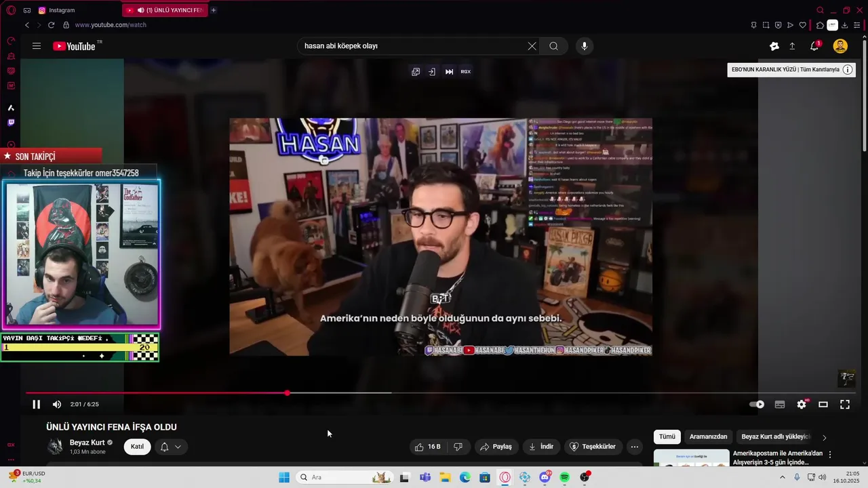Image resolution: width=868 pixels, height=488 pixels.
Task: Click the video info card icon
Action: pos(847,70)
